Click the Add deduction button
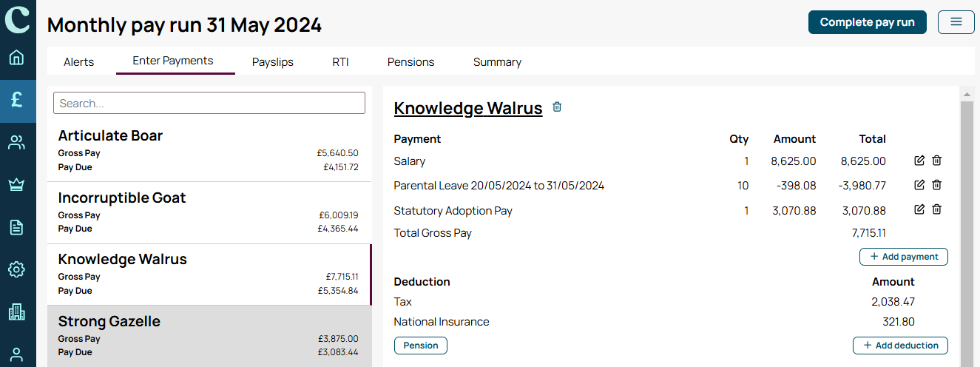The image size is (980, 367). pos(901,346)
